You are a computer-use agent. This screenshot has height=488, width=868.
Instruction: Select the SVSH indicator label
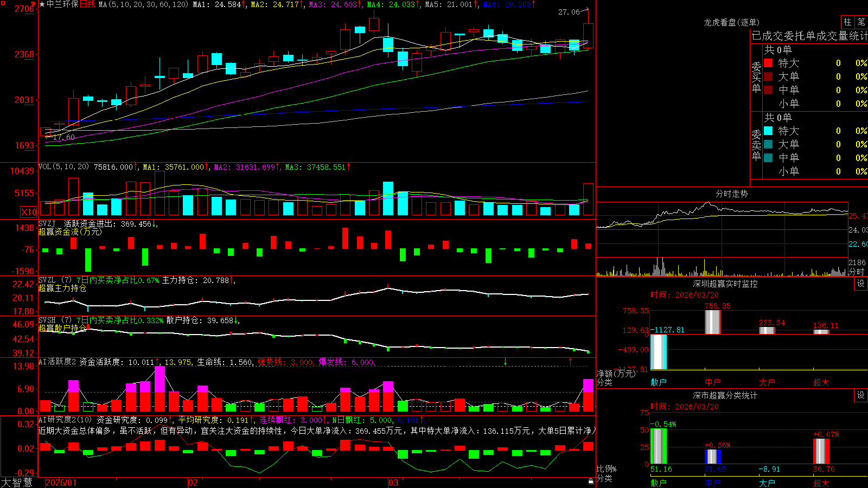47,320
